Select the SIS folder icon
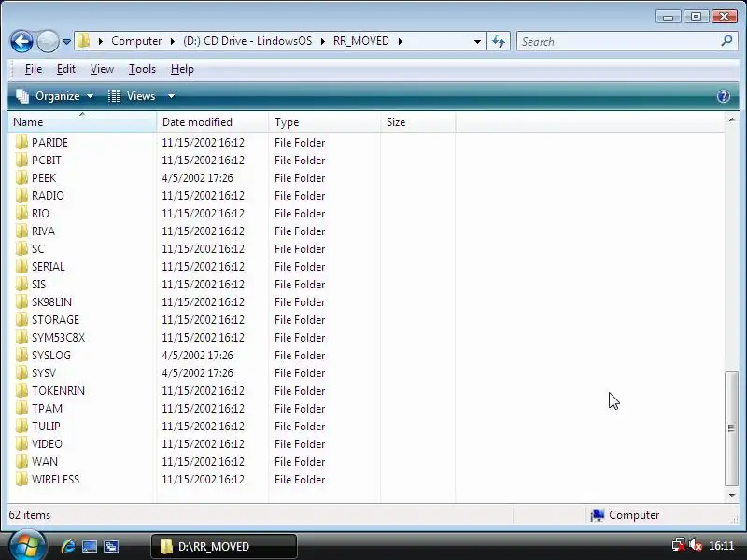747x560 pixels. pyautogui.click(x=21, y=285)
